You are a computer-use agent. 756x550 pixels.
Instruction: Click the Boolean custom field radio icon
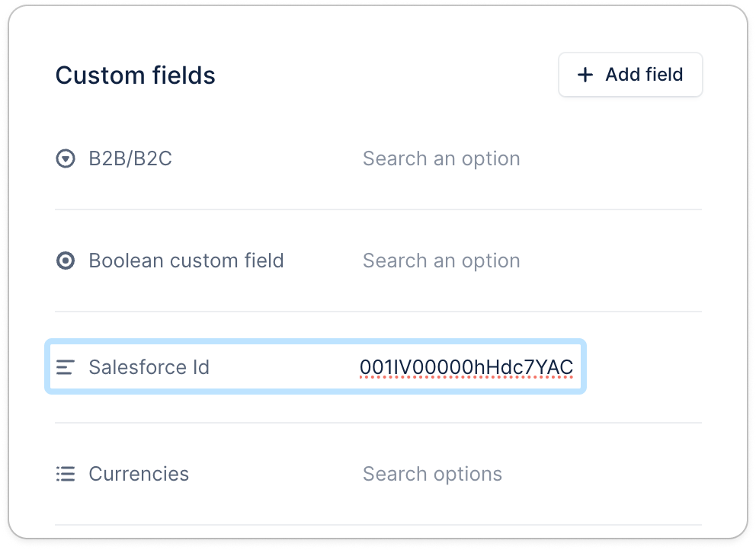66,261
